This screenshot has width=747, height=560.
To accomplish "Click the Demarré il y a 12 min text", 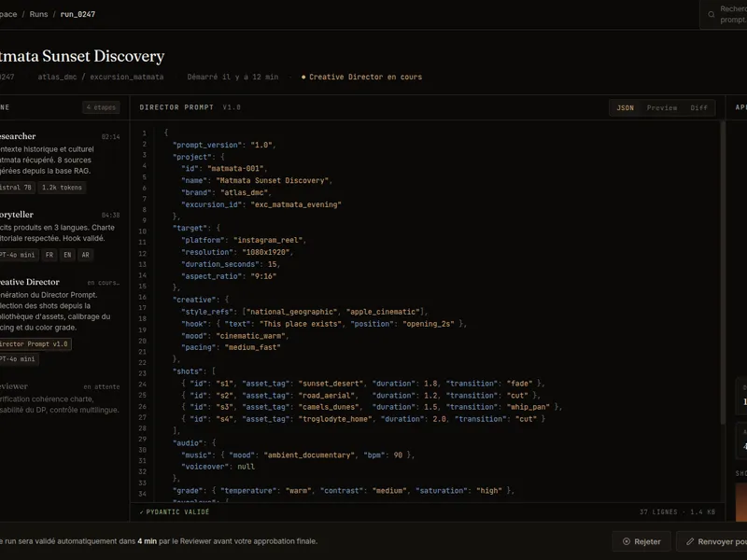I will pos(233,77).
